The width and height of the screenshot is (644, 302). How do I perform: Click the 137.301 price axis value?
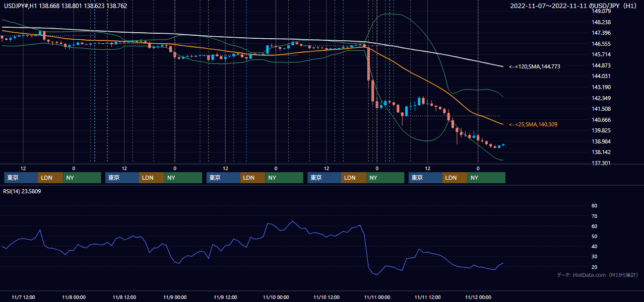[601, 163]
